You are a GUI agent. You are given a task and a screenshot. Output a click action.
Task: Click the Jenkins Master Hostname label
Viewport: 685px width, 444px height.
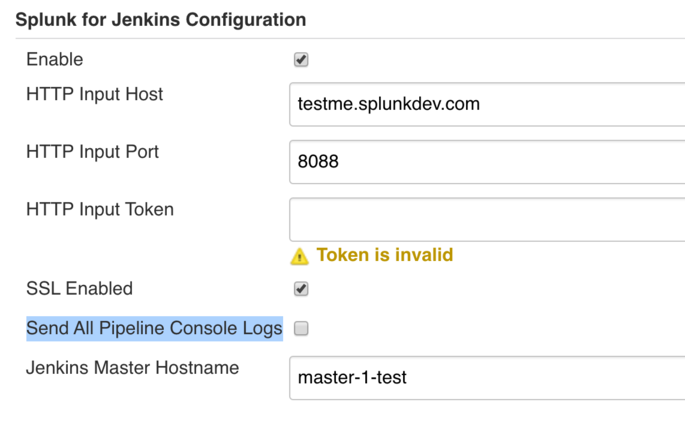(132, 368)
